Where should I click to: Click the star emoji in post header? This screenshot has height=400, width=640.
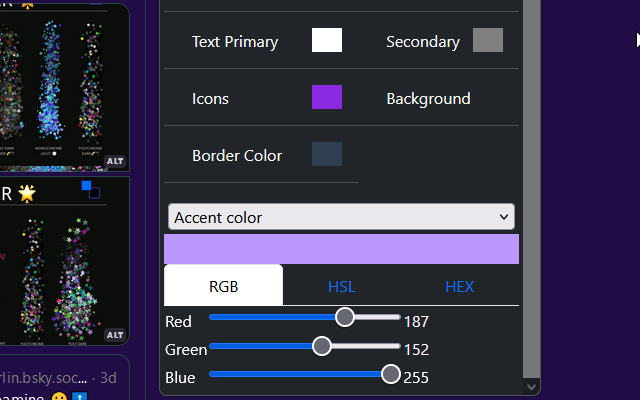27,193
